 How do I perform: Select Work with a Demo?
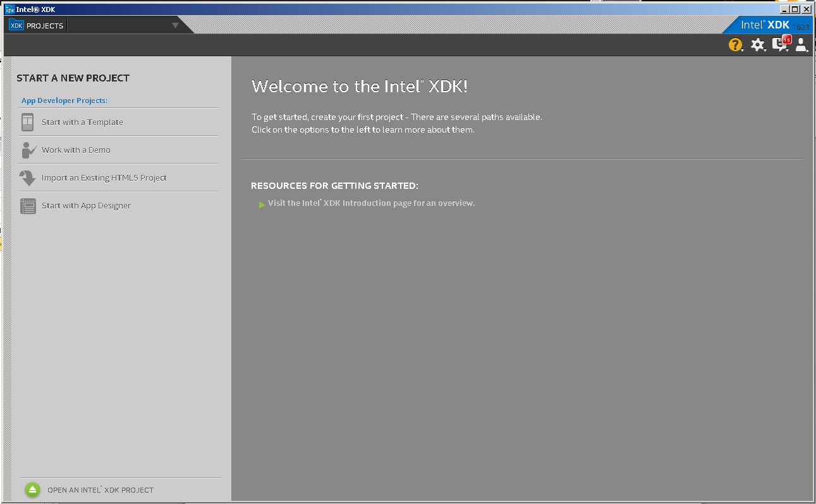pyautogui.click(x=119, y=150)
